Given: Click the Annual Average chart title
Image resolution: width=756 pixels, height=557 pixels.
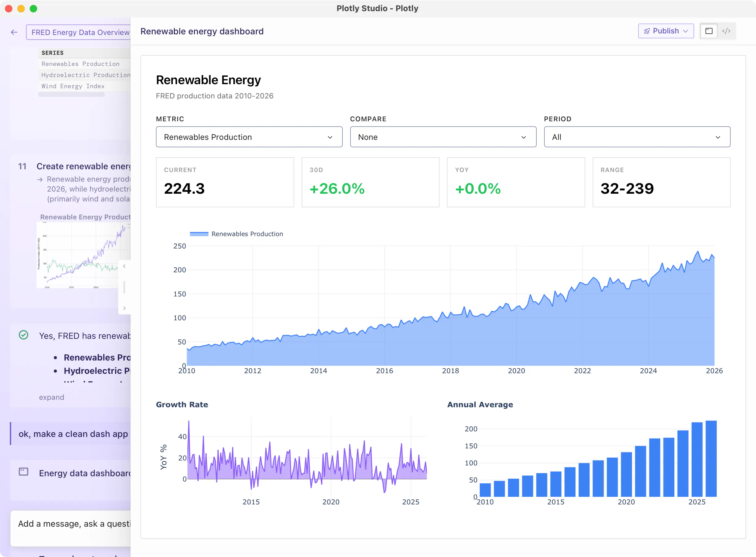Looking at the screenshot, I should 480,405.
